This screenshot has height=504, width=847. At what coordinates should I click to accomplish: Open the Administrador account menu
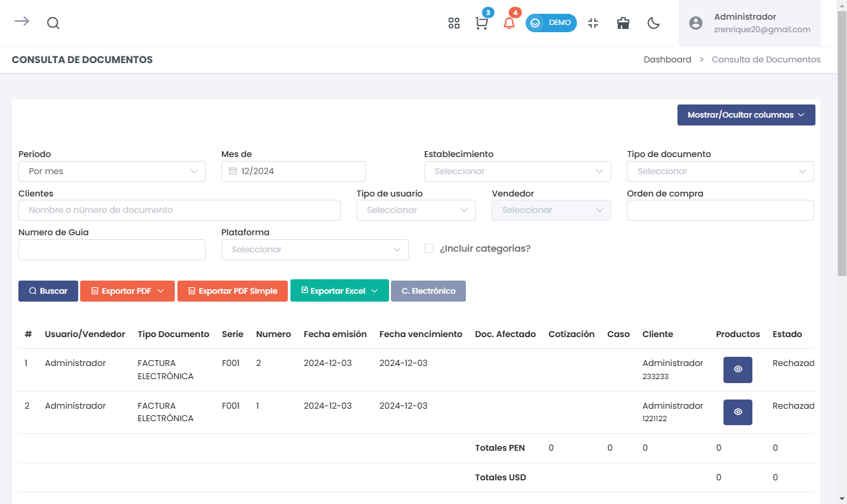[749, 23]
